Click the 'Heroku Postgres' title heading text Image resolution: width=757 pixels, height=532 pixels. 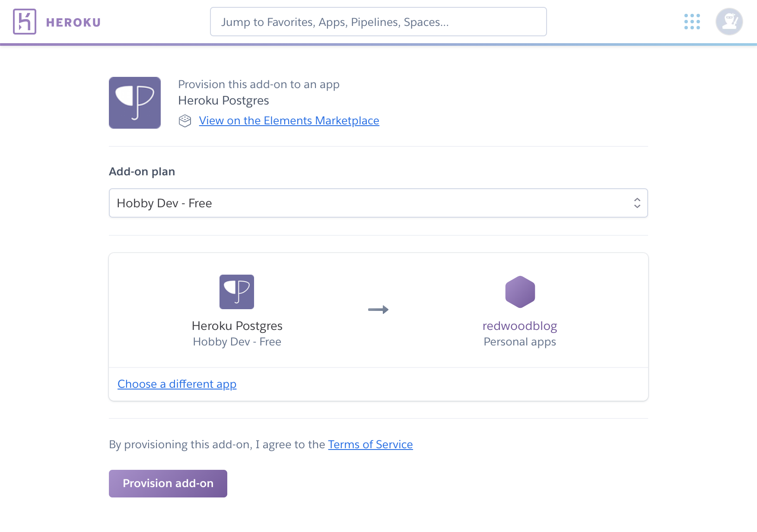point(224,101)
